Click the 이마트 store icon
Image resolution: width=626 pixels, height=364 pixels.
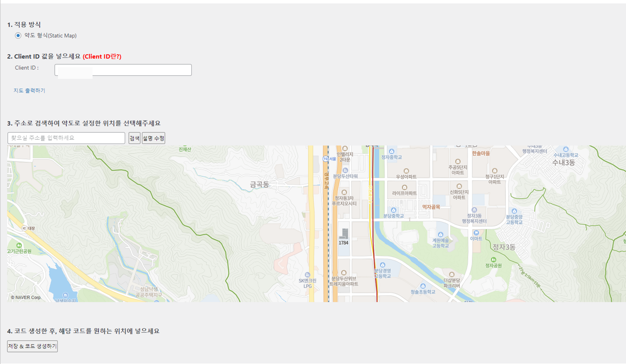(x=476, y=233)
